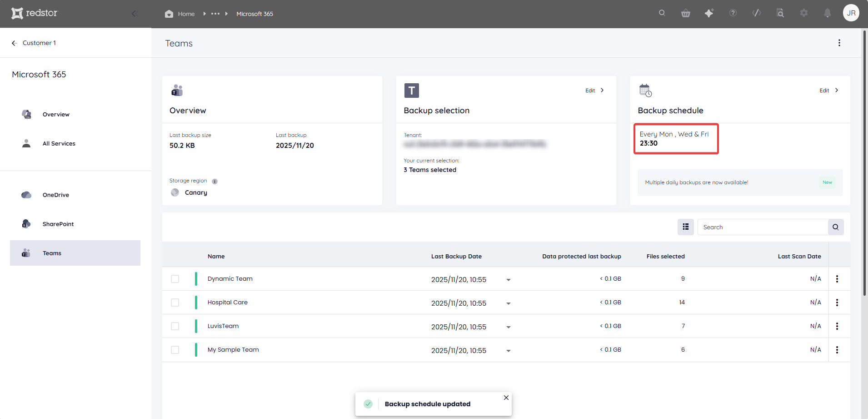The image size is (868, 419).
Task: Expand LuvisTeam backup date dropdown
Action: (509, 327)
